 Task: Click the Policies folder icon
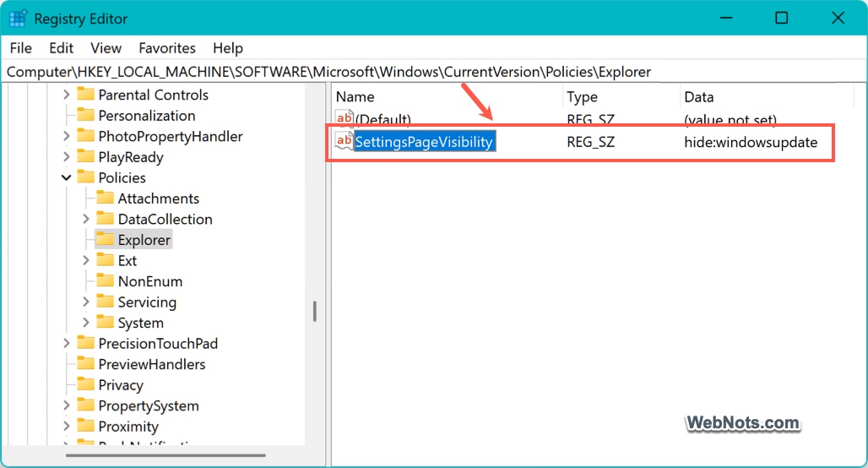point(85,177)
